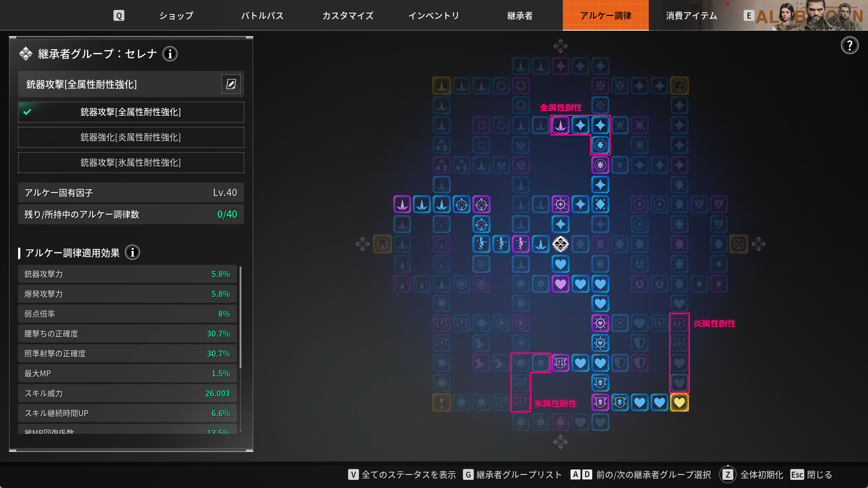
Task: Click スキル継続時間UP 6.6% row
Action: [x=127, y=413]
